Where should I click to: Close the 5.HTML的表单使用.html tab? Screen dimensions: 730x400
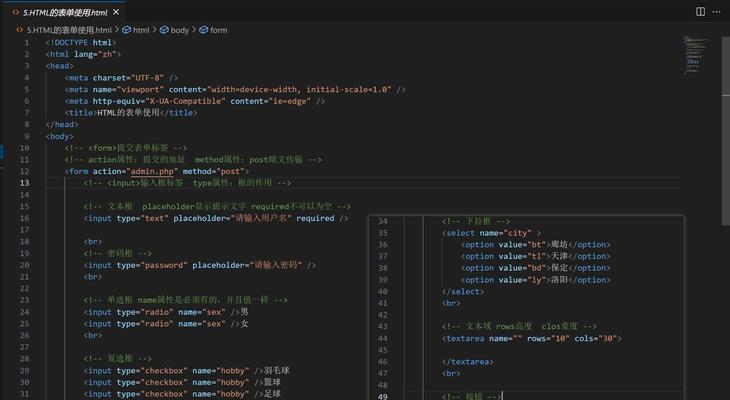pyautogui.click(x=116, y=12)
